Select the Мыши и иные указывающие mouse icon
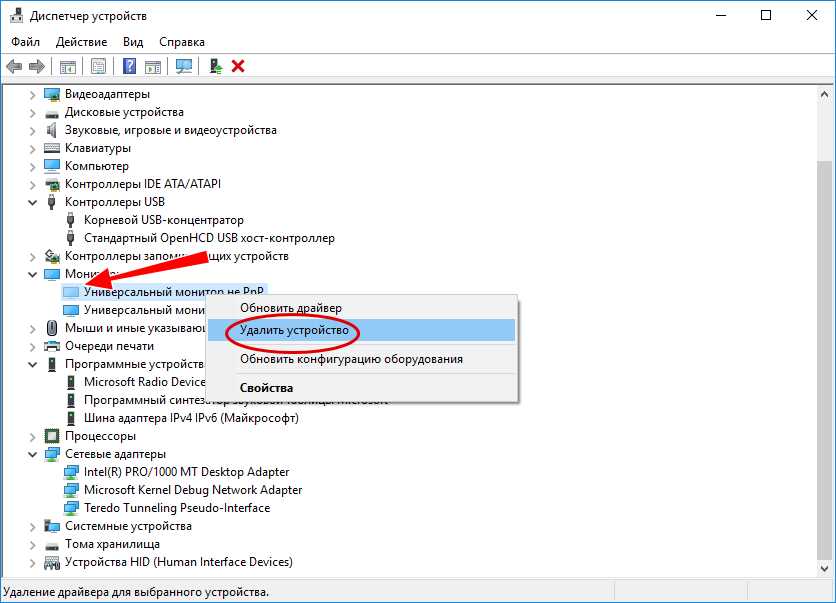 pyautogui.click(x=52, y=328)
